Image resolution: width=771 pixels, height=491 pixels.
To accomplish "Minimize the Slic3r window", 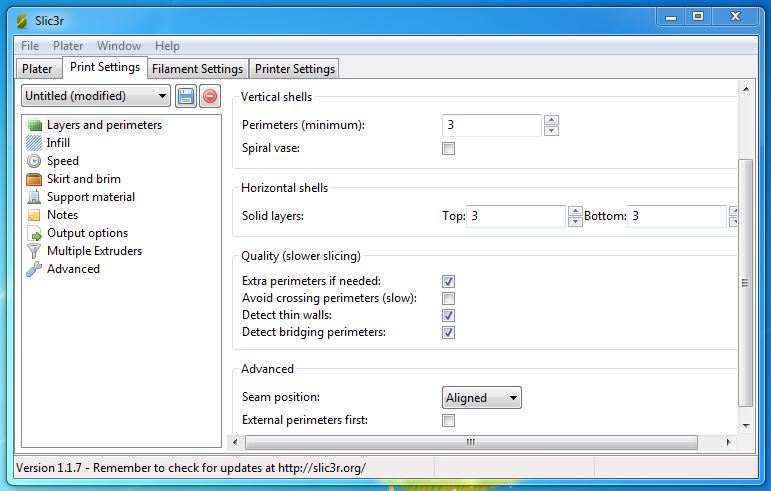I will 671,17.
